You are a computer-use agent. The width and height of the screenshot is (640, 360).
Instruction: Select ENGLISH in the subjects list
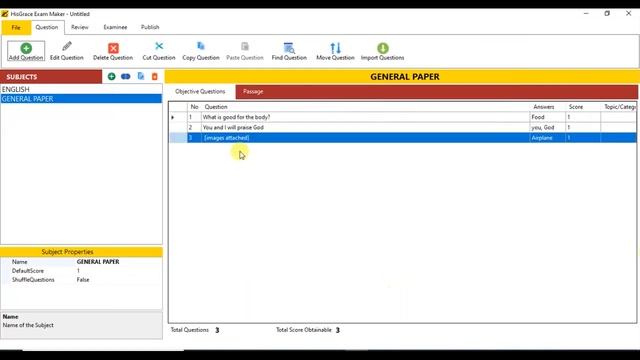(x=81, y=89)
